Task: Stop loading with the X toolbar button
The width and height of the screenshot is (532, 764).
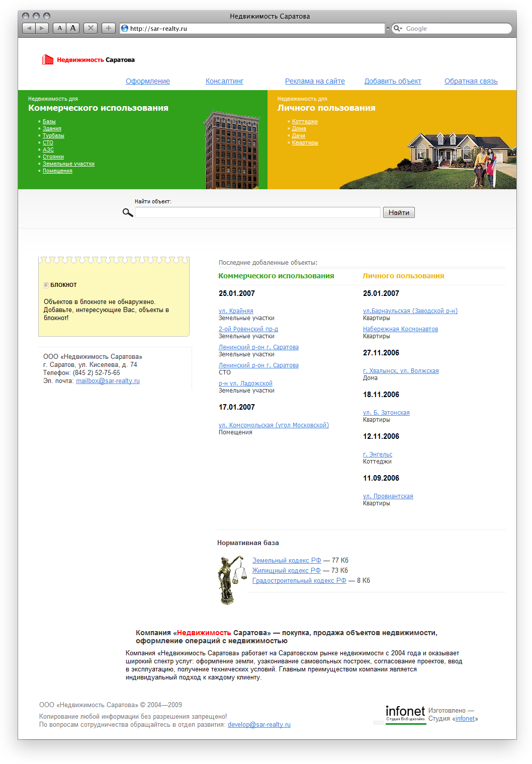Action: coord(91,28)
